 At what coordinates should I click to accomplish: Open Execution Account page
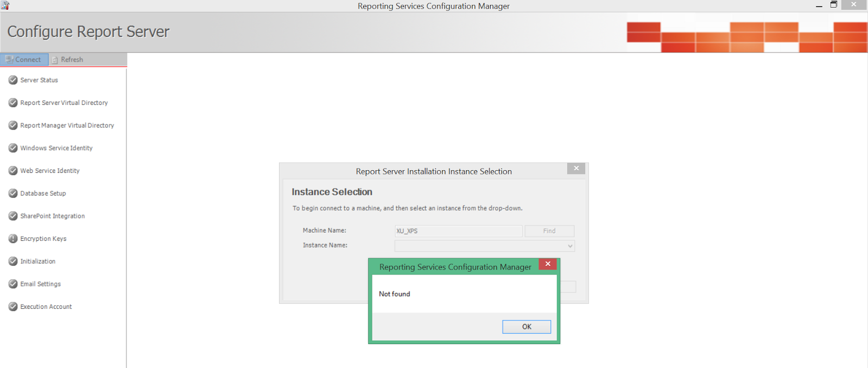46,307
